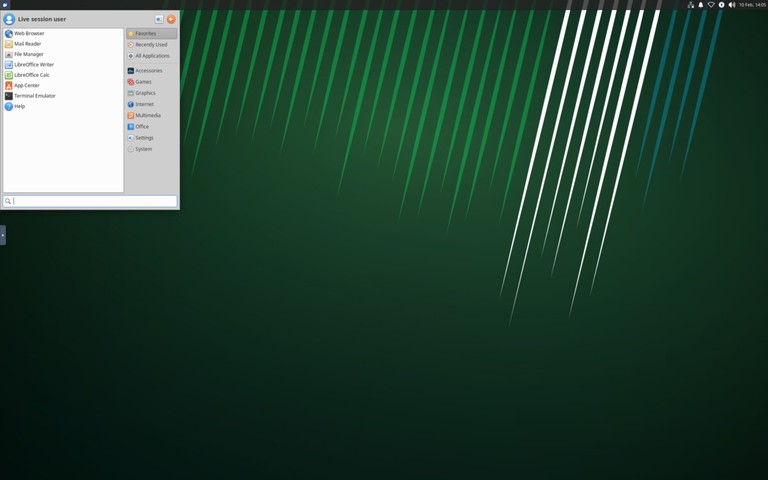Open notifications bell in system tray

700,4
